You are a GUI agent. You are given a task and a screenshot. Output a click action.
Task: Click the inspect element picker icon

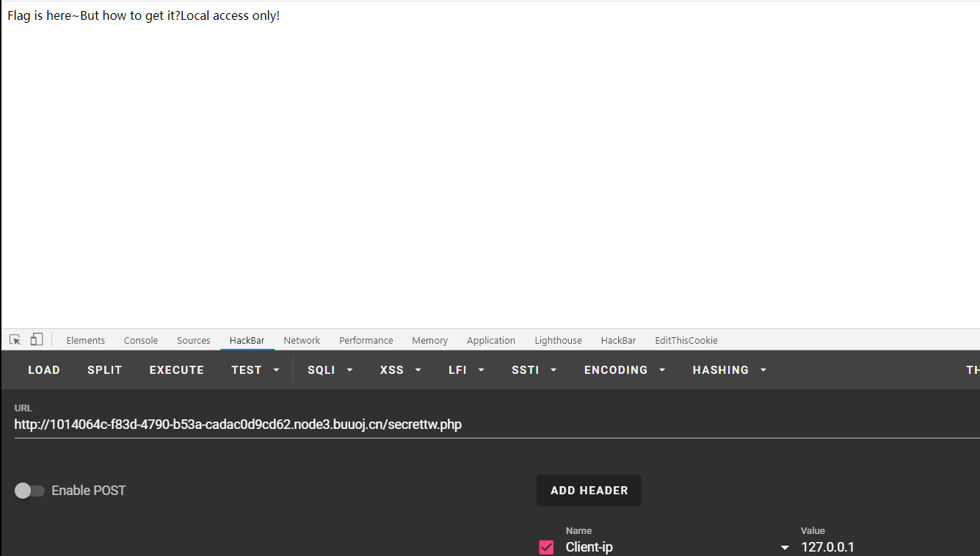tap(15, 340)
